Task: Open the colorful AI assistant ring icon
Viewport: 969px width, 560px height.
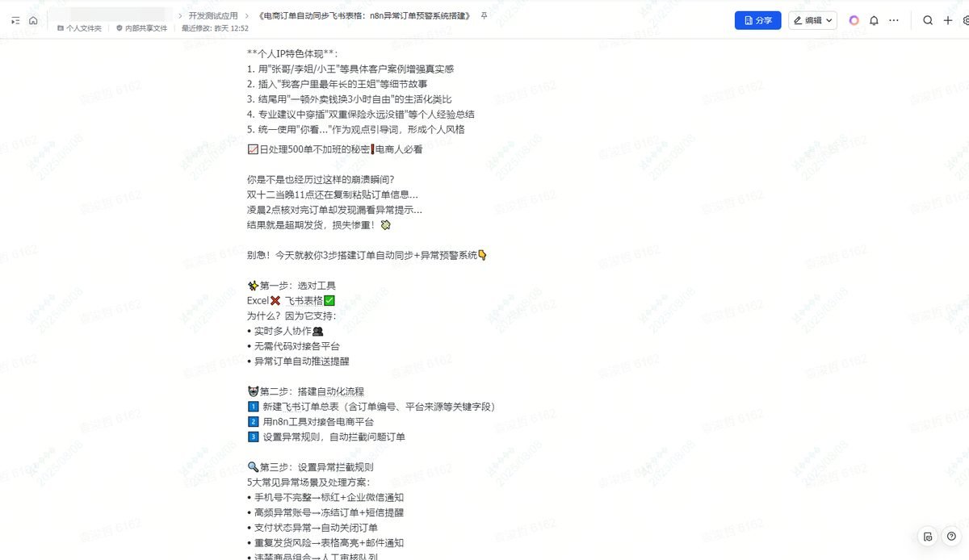Action: coord(854,20)
